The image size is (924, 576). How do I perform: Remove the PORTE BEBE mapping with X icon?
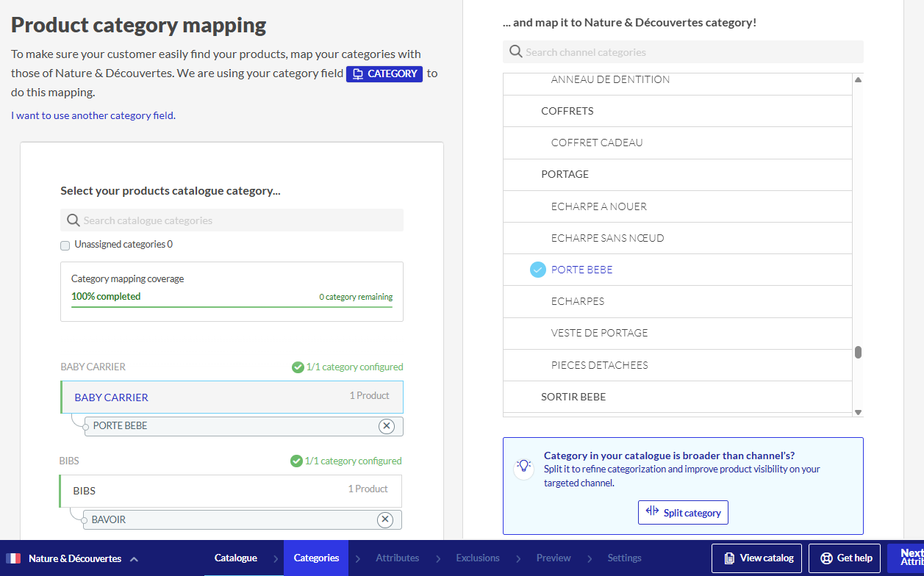(x=386, y=426)
